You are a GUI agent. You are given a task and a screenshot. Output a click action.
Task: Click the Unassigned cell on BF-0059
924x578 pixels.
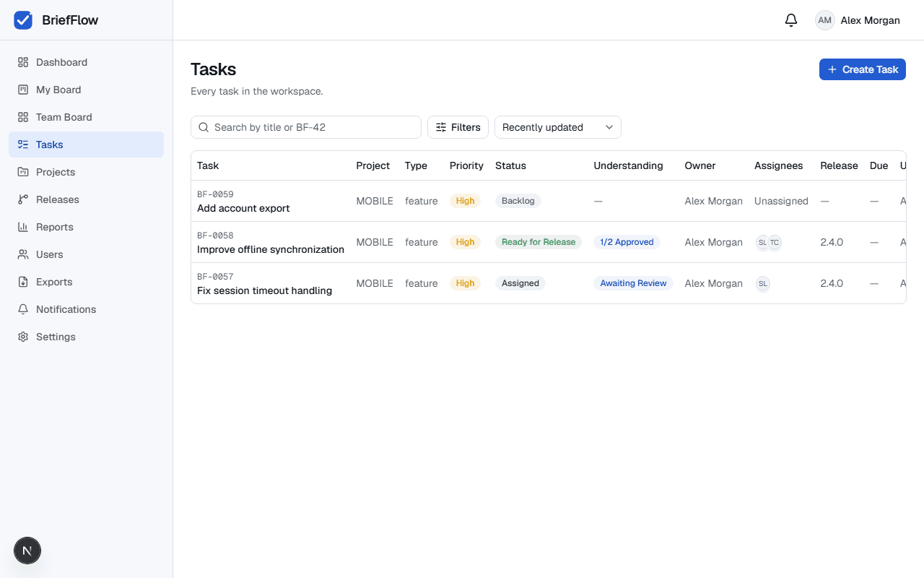[x=781, y=201]
